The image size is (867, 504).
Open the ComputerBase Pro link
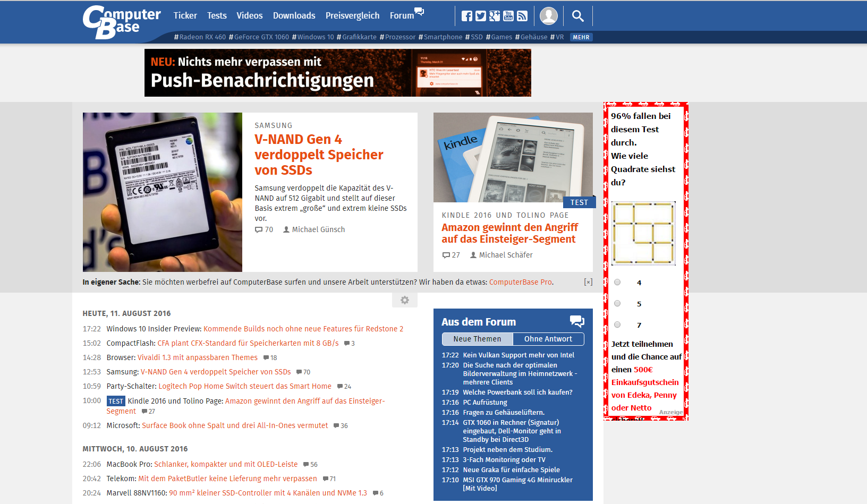pyautogui.click(x=520, y=282)
